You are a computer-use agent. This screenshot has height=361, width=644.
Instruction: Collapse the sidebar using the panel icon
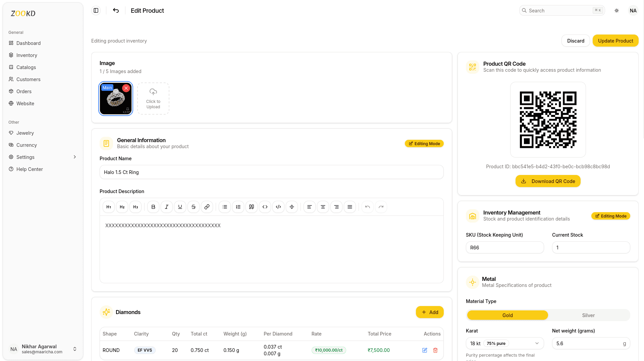[96, 10]
